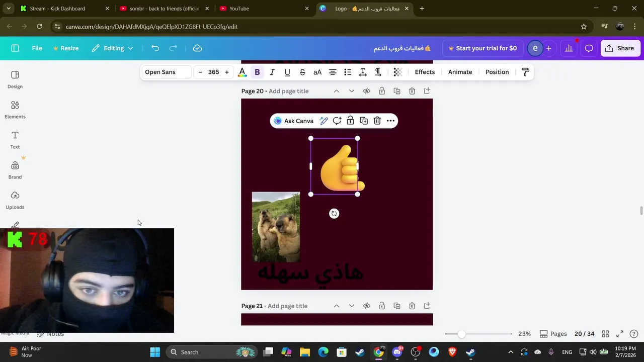Screen dimensions: 644x362
Task: Toggle bold formatting
Action: click(x=257, y=72)
